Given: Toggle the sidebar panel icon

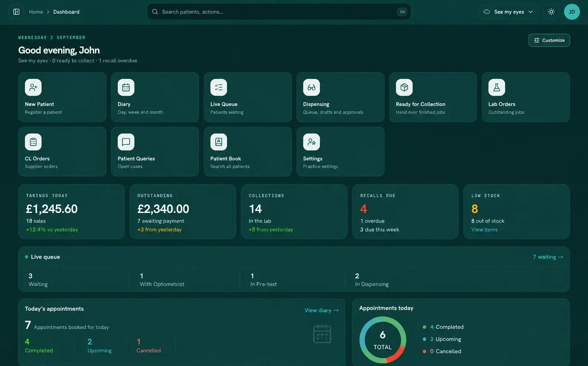Looking at the screenshot, I should coord(16,12).
